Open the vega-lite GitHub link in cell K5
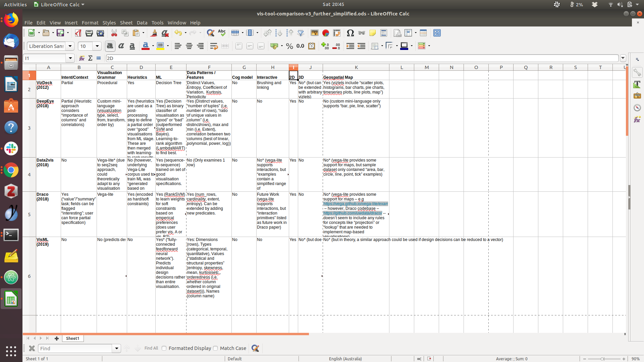Screen dimensions: 644x362 (355, 204)
